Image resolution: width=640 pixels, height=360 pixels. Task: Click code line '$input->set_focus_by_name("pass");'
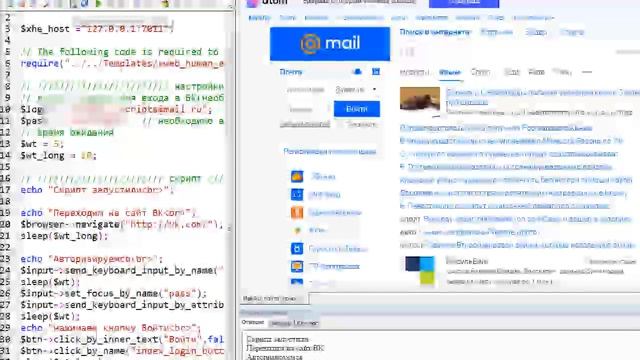click(x=114, y=293)
